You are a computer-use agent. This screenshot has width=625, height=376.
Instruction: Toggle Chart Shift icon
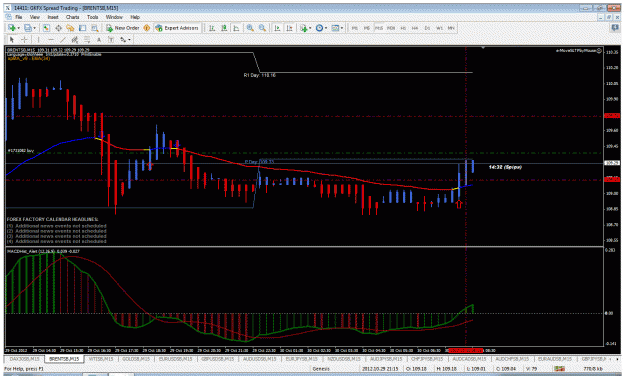(289, 28)
